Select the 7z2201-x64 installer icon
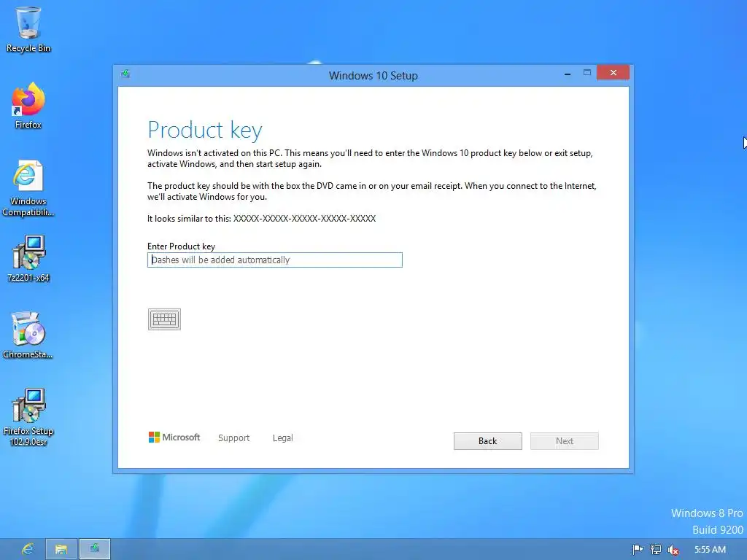The height and width of the screenshot is (560, 747). 28,259
